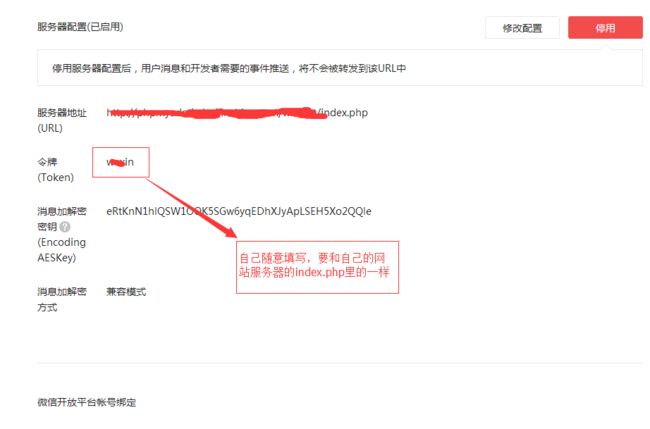Image resolution: width=650 pixels, height=429 pixels.
Task: Click the 修改配置 button
Action: pos(522,28)
